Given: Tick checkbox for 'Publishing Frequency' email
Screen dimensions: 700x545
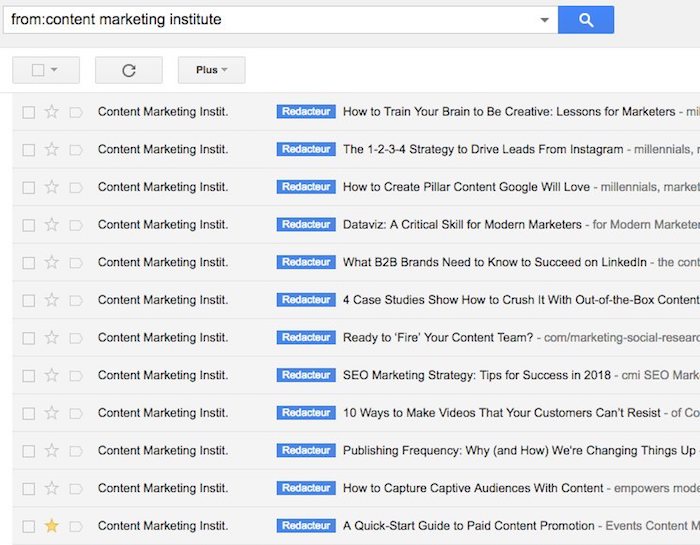Looking at the screenshot, I should click(29, 451).
